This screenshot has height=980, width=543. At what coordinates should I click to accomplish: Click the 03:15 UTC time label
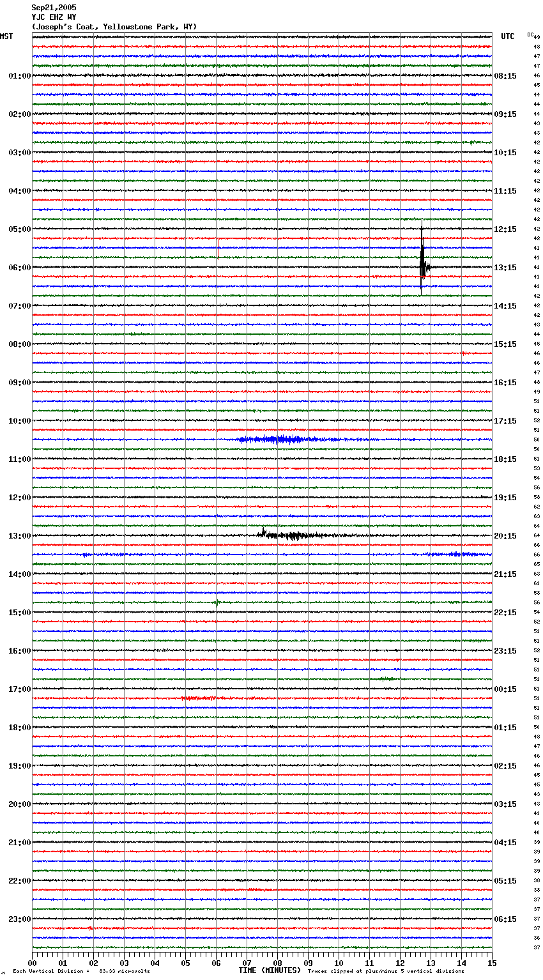(505, 804)
